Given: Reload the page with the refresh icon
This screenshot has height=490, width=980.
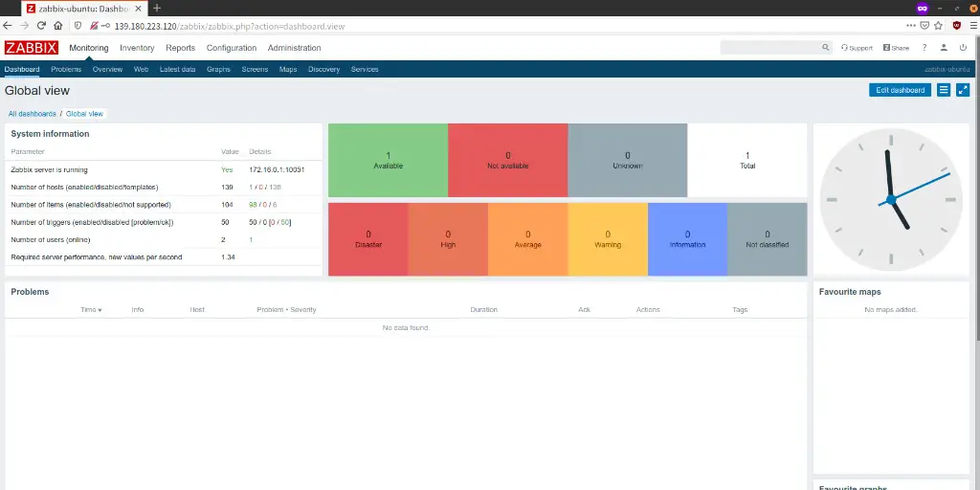Looking at the screenshot, I should coord(41,26).
